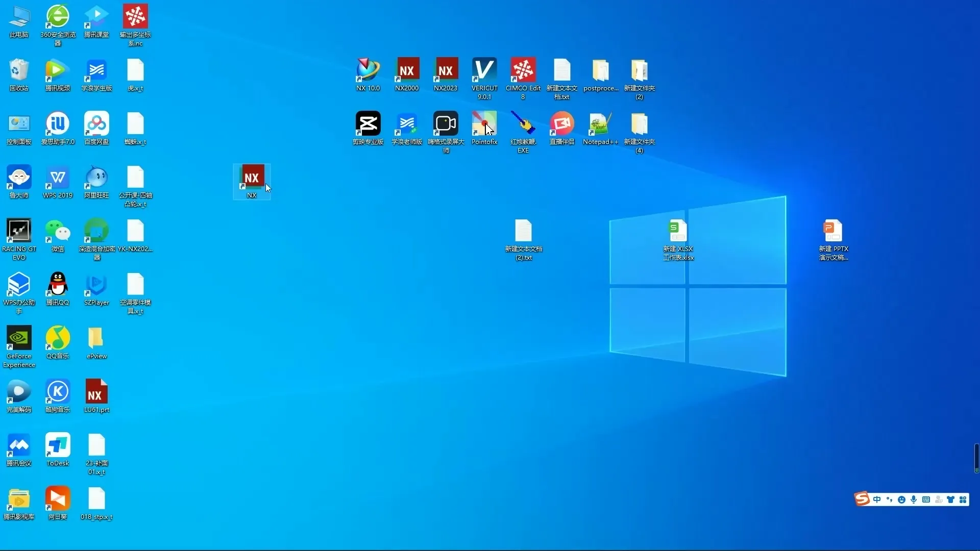The width and height of the screenshot is (980, 551).
Task: Click the GeForce Experience icon
Action: point(19,338)
